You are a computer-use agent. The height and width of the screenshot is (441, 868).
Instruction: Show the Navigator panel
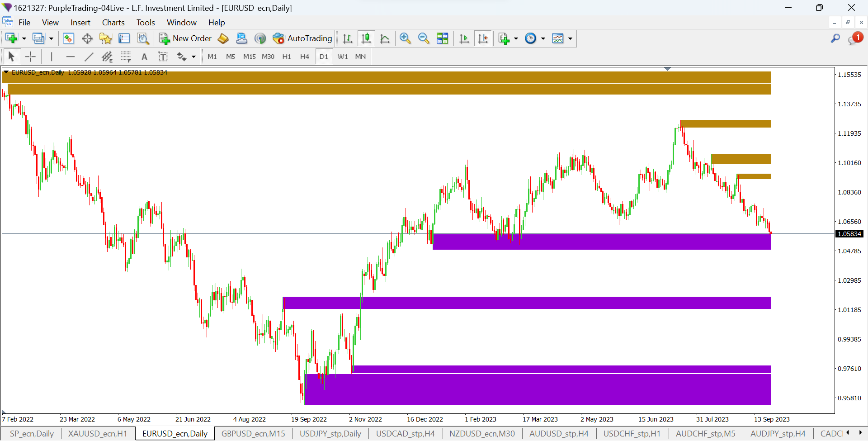click(x=106, y=39)
